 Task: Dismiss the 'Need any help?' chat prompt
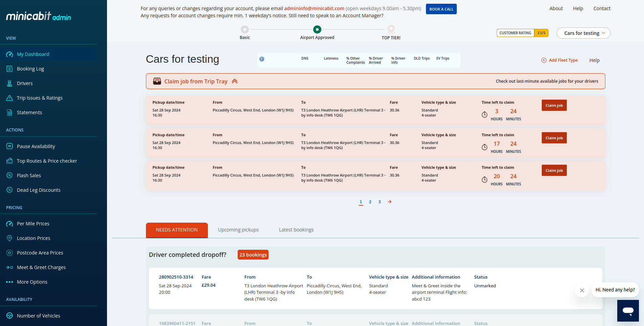click(582, 290)
